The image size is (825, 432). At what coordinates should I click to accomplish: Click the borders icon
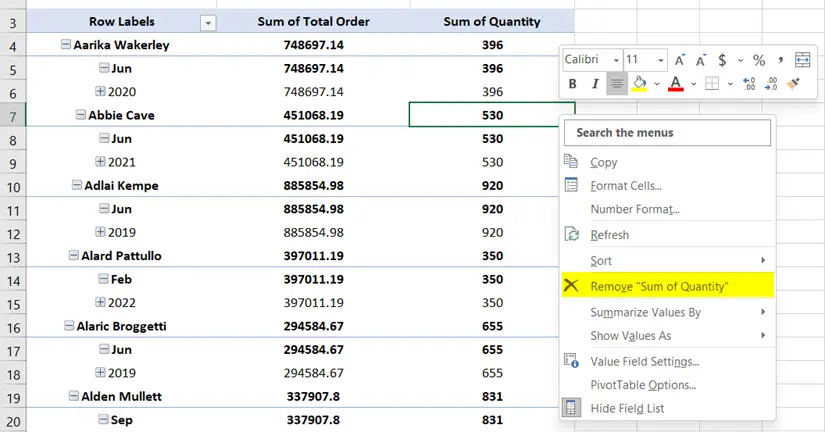(x=712, y=84)
